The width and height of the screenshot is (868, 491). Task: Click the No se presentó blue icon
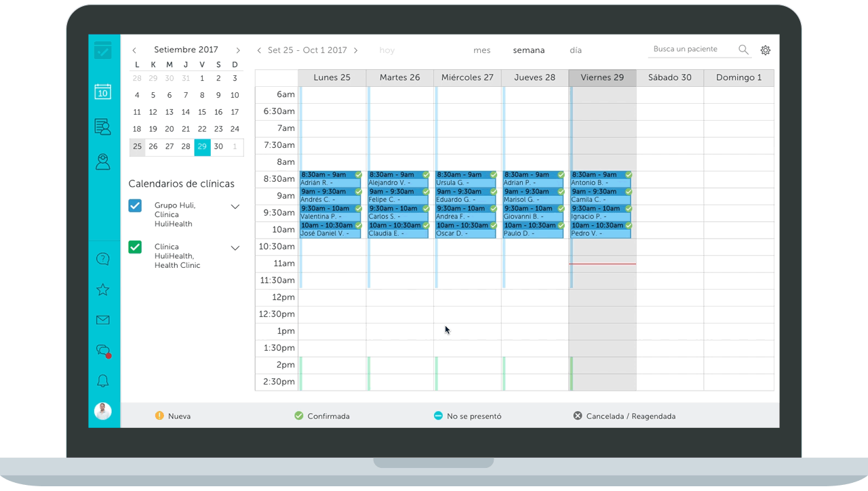(438, 416)
